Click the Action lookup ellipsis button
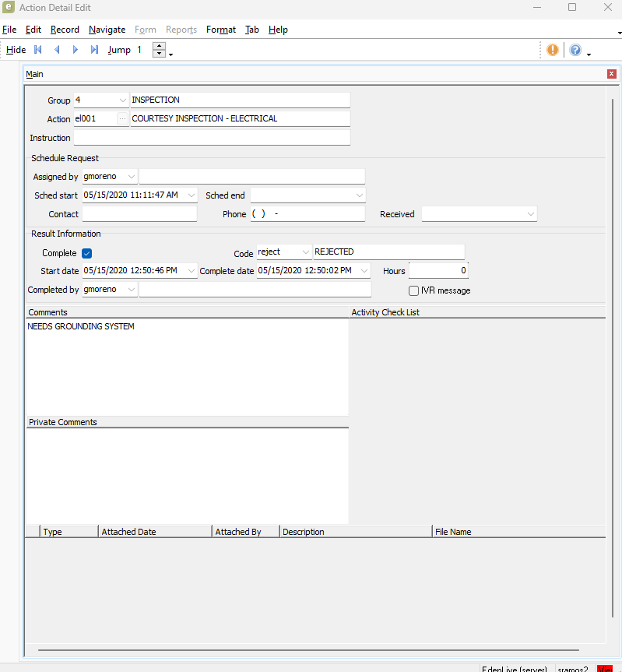 pyautogui.click(x=122, y=119)
